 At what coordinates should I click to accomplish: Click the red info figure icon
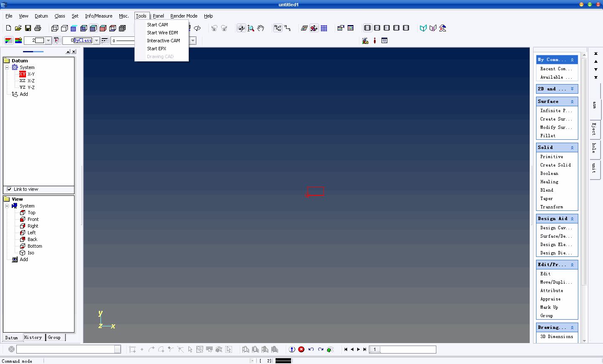[375, 41]
